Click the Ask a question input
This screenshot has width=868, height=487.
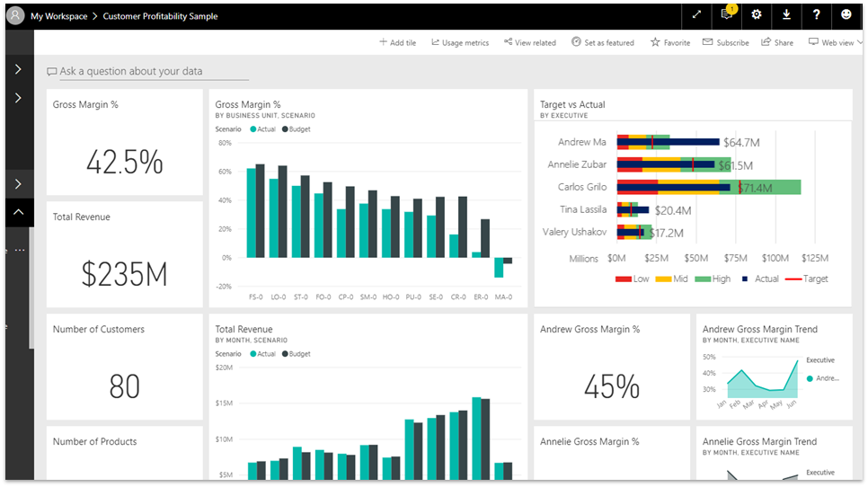(147, 71)
